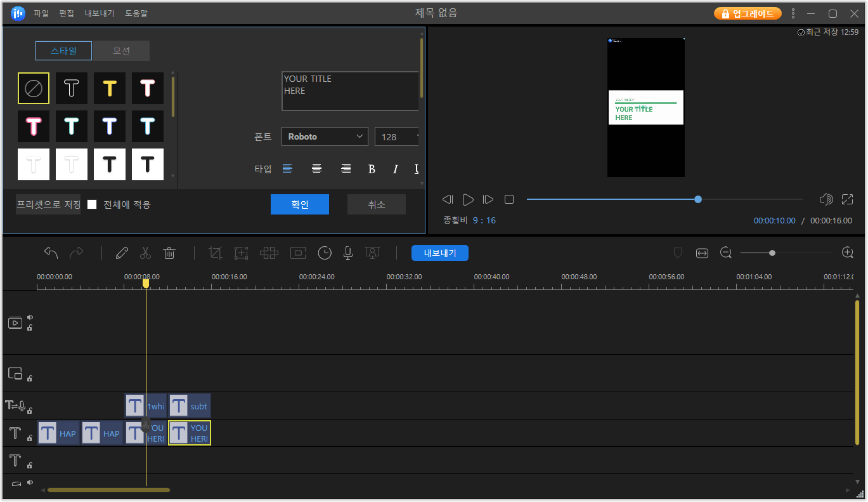Switch to the 모션 tab

[x=121, y=51]
